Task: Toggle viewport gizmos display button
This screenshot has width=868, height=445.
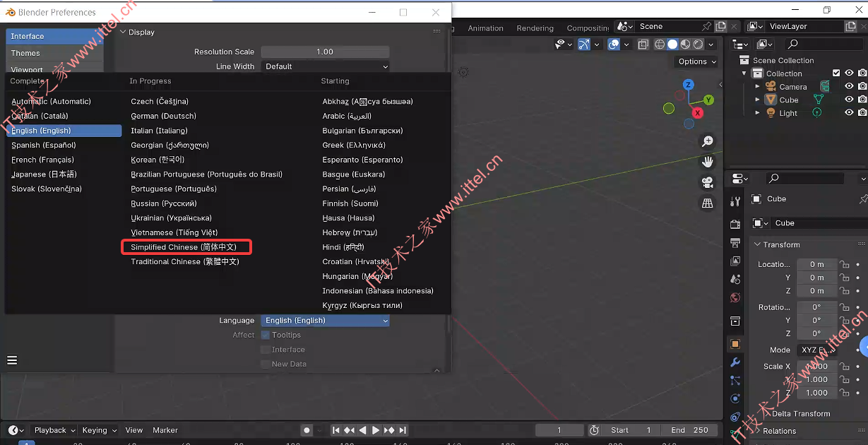Action: tap(584, 44)
